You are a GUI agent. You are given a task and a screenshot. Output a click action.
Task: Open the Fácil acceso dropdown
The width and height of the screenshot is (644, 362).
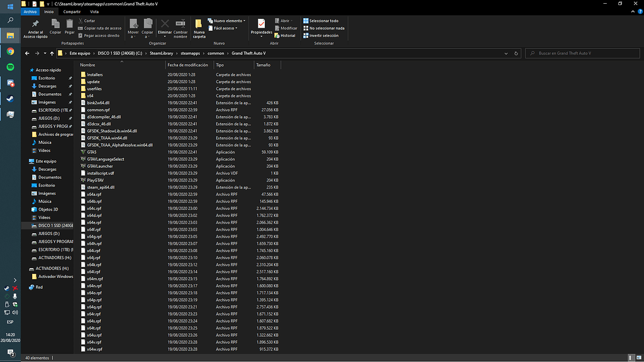pos(225,28)
